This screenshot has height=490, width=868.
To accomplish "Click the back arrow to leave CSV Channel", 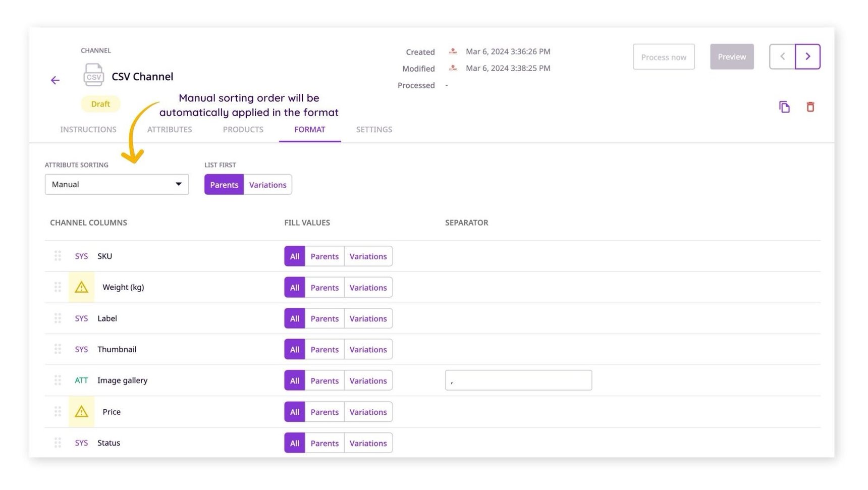I will click(x=55, y=80).
